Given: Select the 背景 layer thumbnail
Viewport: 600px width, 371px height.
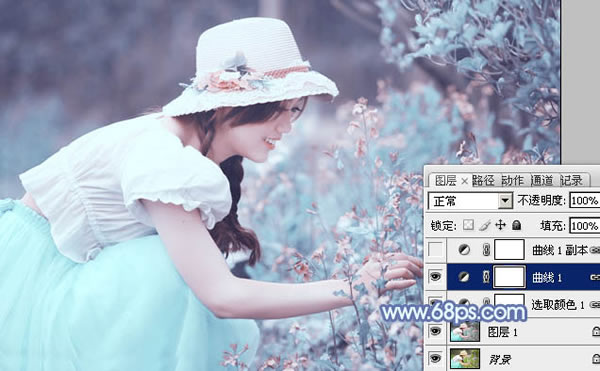Looking at the screenshot, I should (465, 358).
